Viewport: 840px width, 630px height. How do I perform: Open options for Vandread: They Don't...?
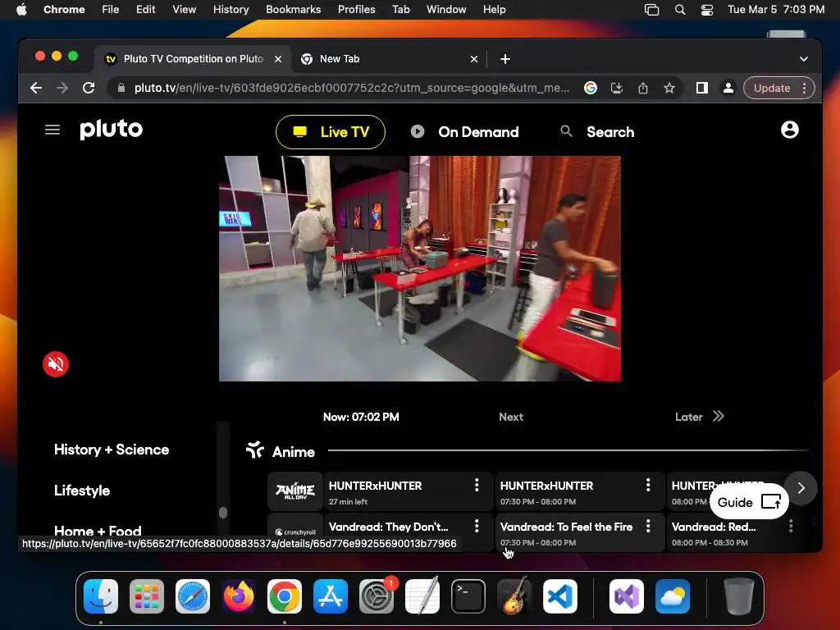click(x=477, y=526)
